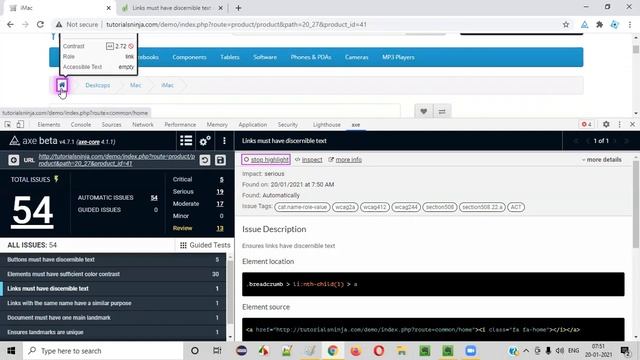Click the Desktops breadcrumb link
Viewport: 640px width, 360px height.
point(98,85)
